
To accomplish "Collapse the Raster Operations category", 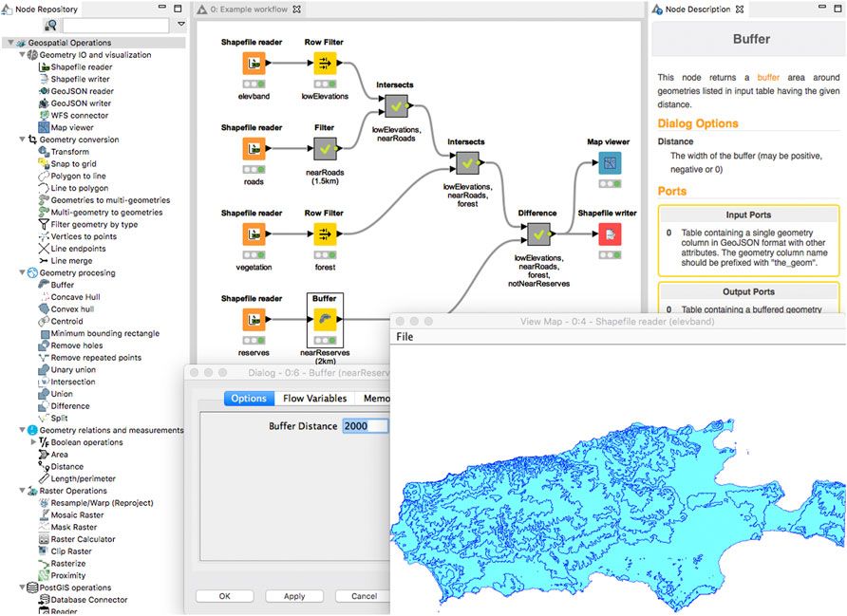I will tap(21, 491).
